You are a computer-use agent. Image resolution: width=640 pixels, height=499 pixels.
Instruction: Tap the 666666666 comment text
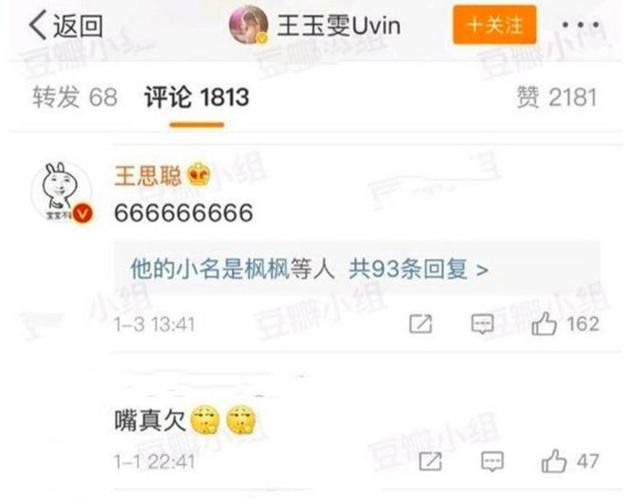(184, 213)
